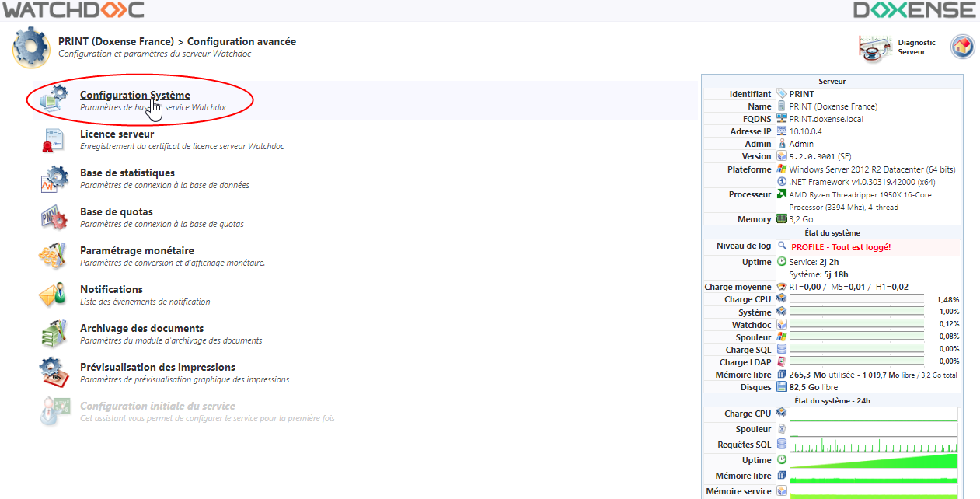Open the Diagnostic Serveur stethoscope icon
Image resolution: width=980 pixels, height=499 pixels.
[874, 48]
